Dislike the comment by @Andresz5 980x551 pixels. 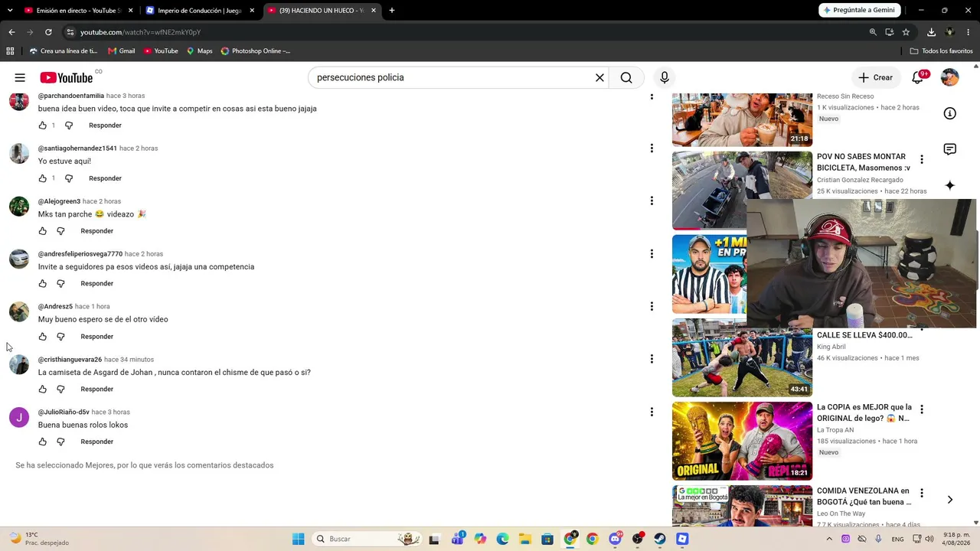pos(60,337)
